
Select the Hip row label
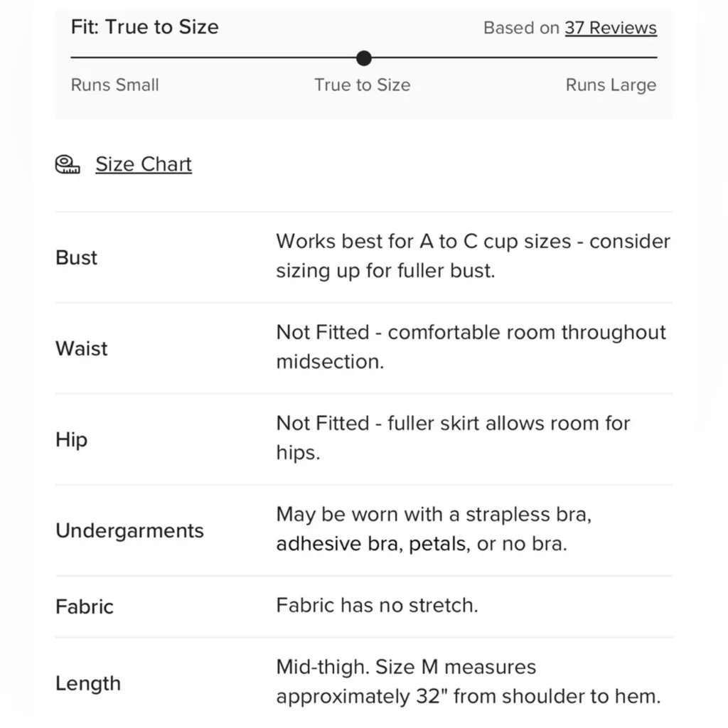coord(72,439)
